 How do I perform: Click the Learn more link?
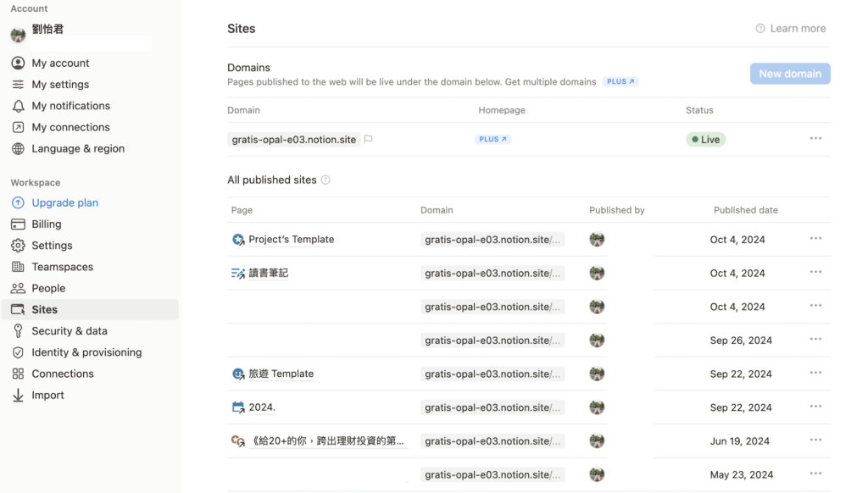click(x=791, y=29)
